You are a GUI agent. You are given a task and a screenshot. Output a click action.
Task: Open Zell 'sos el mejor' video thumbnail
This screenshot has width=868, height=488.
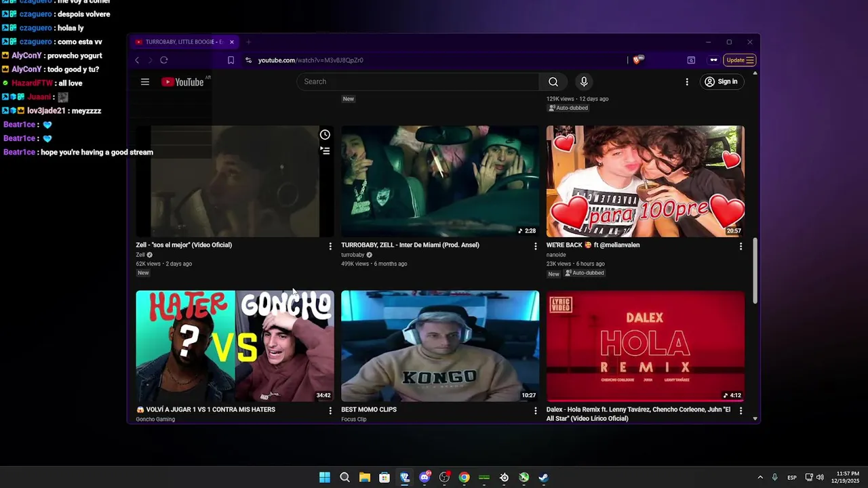click(x=235, y=181)
